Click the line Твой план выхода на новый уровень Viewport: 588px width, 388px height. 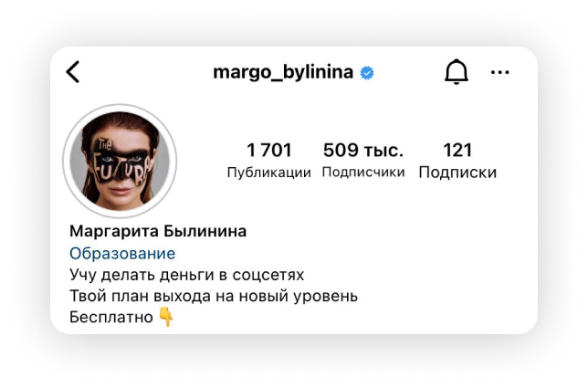pos(214,296)
